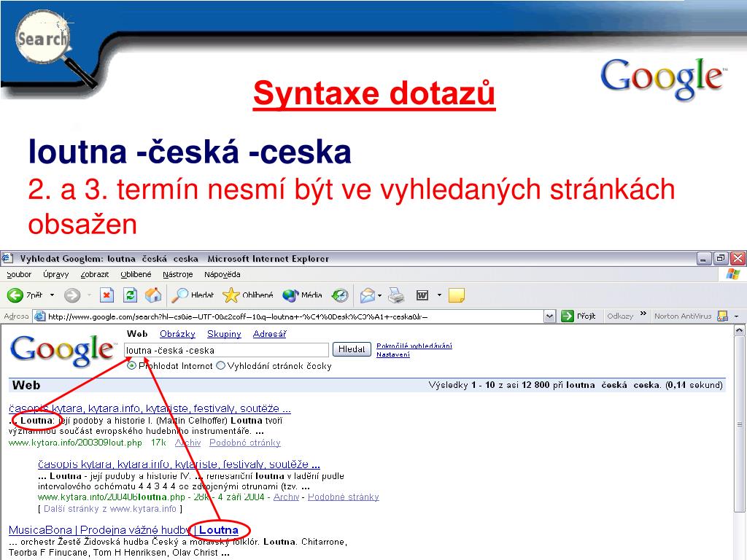747x560 pixels.
Task: Open the Nástroje menu
Action: pyautogui.click(x=178, y=274)
